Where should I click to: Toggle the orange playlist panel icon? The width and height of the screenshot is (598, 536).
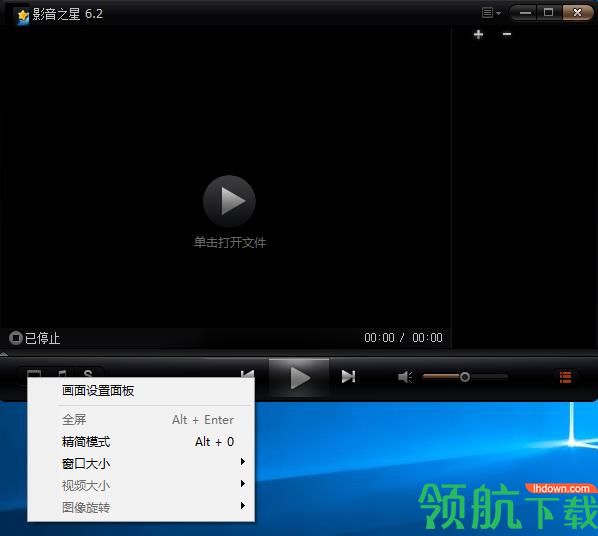tap(565, 377)
